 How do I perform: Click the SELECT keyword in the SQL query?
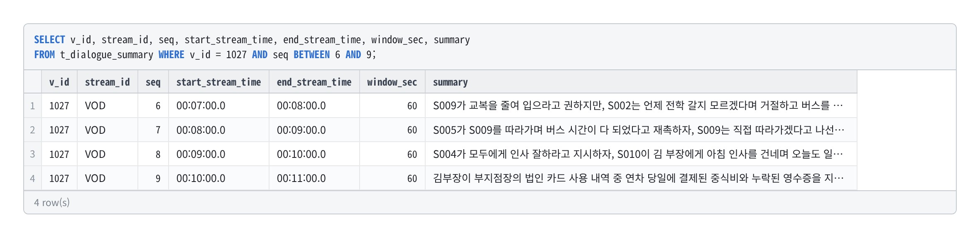click(49, 40)
